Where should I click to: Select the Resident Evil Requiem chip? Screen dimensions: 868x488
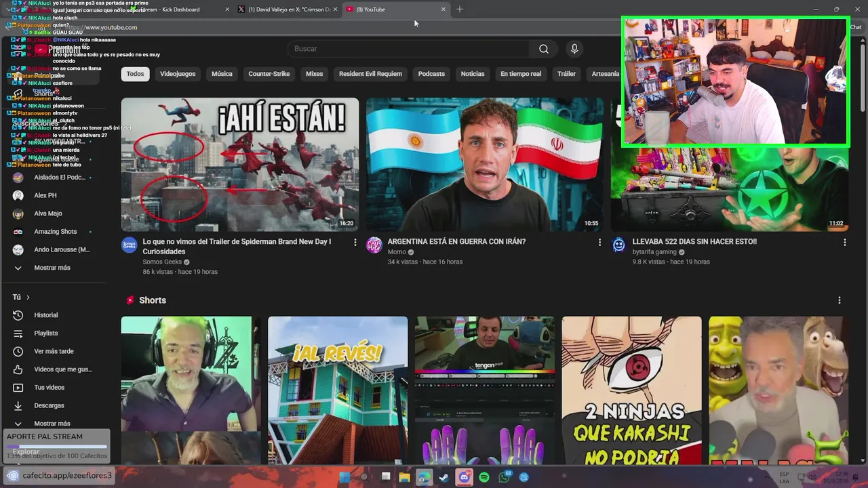370,74
